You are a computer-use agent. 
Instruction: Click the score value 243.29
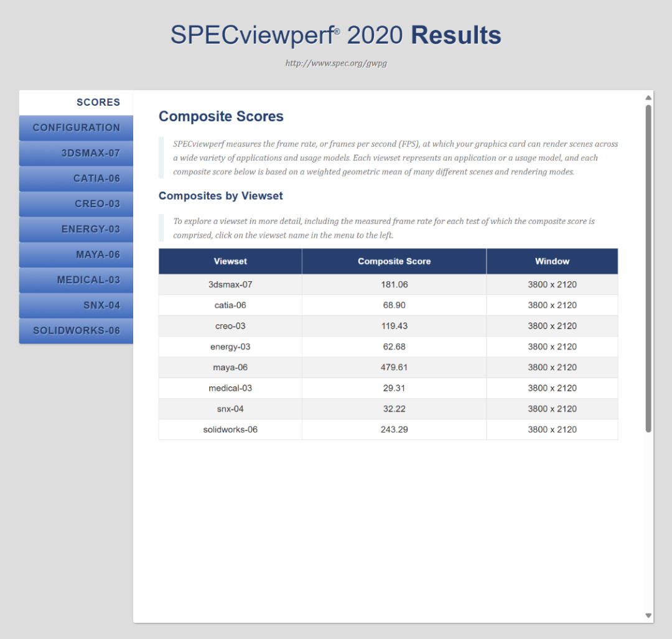[x=394, y=429]
